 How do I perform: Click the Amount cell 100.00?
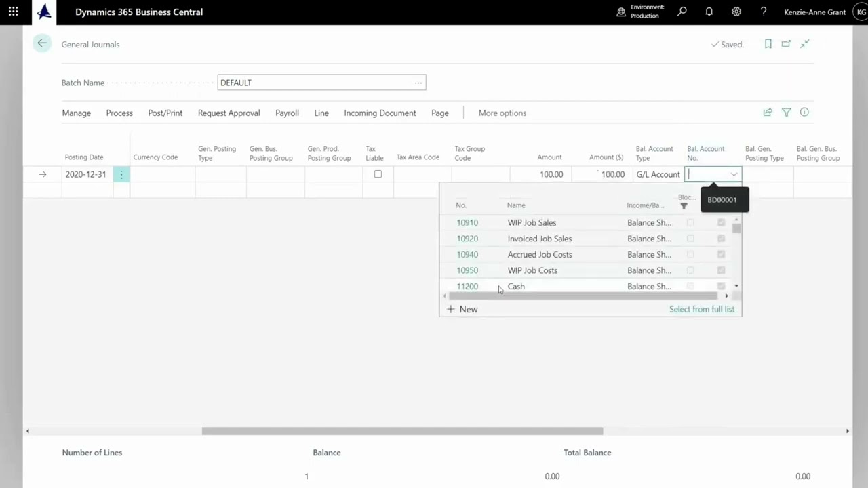(x=540, y=174)
